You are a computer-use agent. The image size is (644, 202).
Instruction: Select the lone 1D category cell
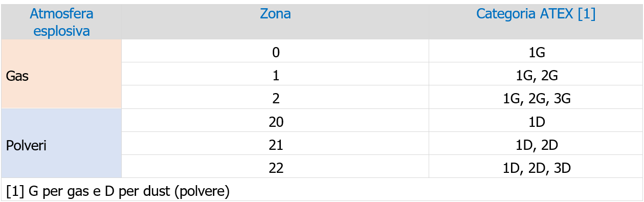(536, 120)
